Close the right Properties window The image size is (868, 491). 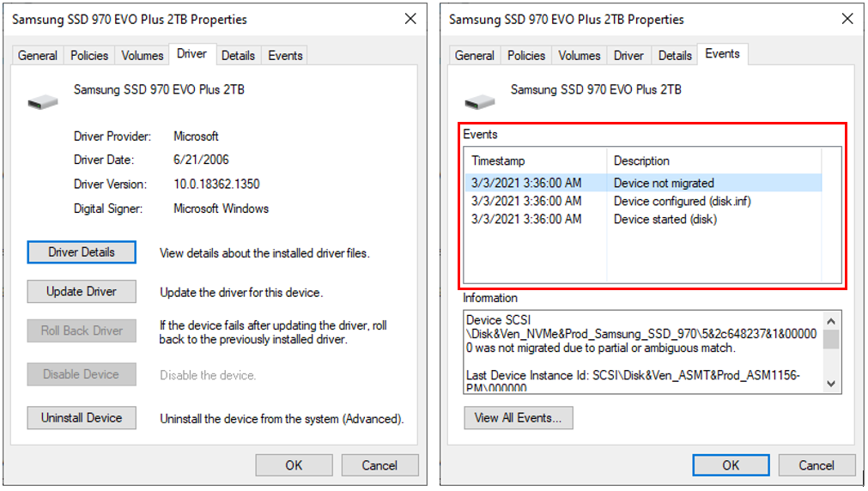pos(847,19)
